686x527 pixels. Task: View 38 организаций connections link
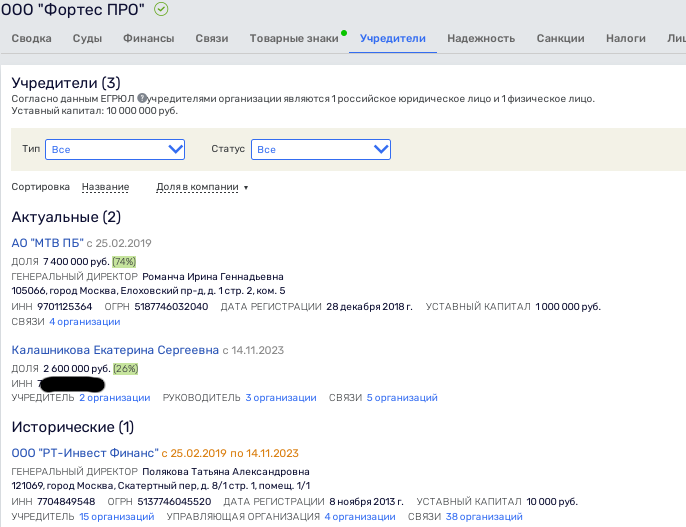tap(484, 517)
